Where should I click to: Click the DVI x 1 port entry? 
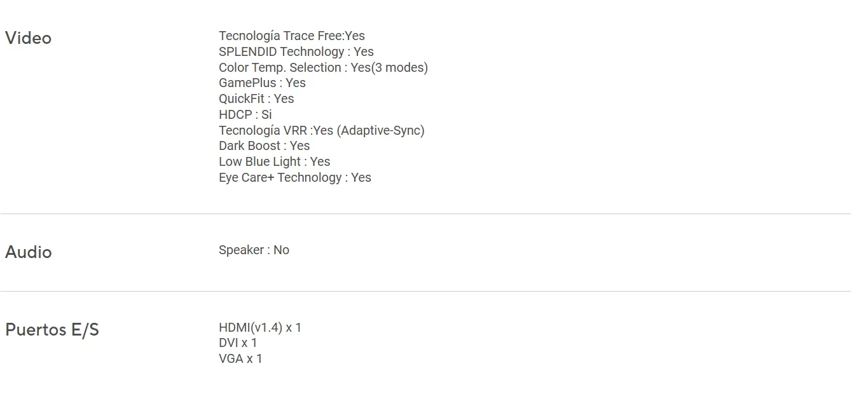(x=238, y=343)
